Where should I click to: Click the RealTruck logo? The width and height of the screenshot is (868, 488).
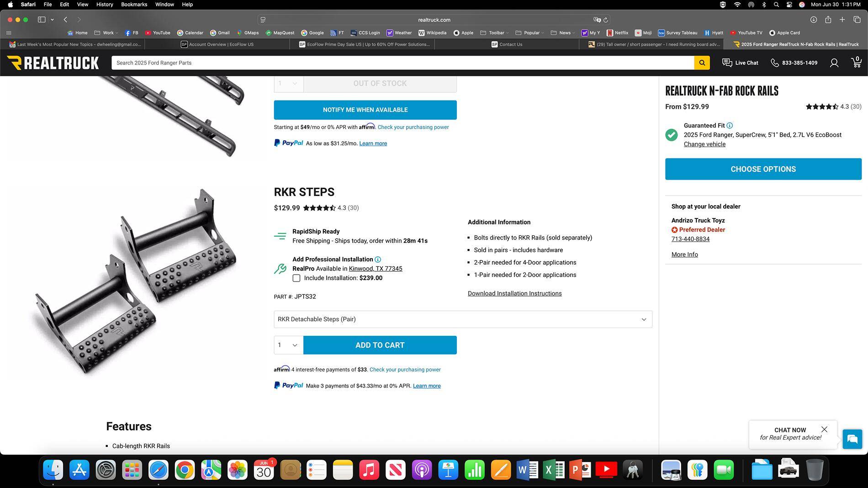point(53,63)
